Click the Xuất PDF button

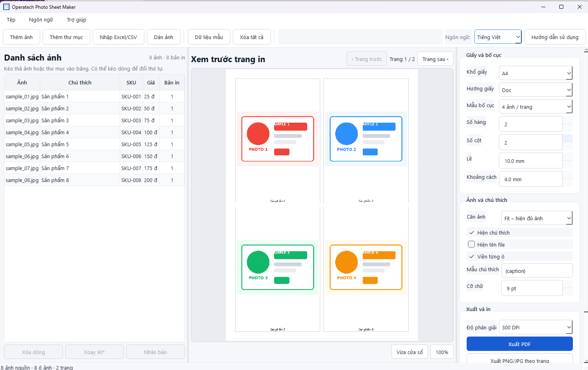pos(520,344)
